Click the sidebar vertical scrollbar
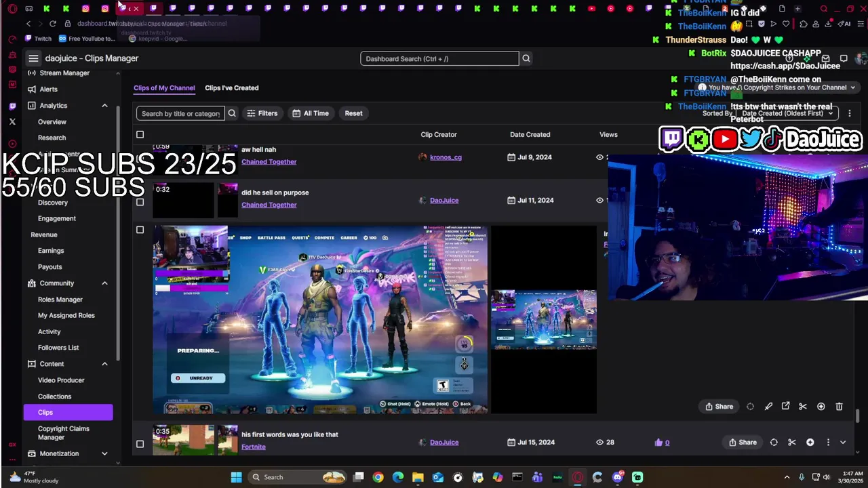This screenshot has width=868, height=488. point(119,234)
